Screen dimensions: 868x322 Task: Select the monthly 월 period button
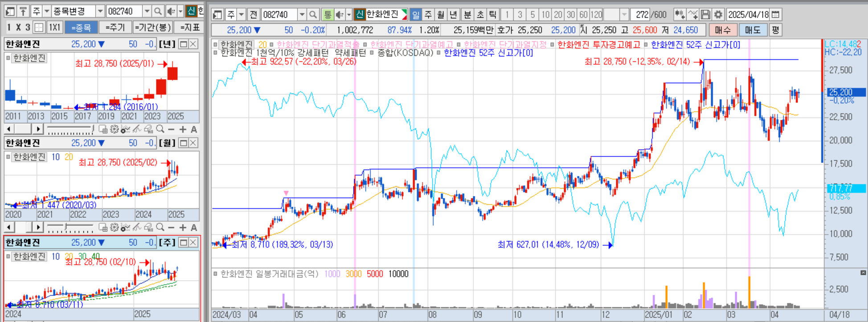(441, 15)
